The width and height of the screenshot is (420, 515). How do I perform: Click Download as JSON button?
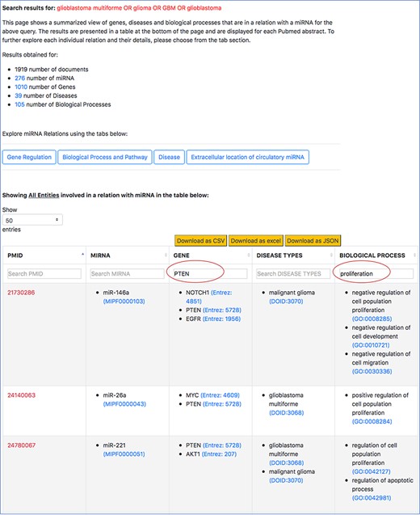pos(313,241)
